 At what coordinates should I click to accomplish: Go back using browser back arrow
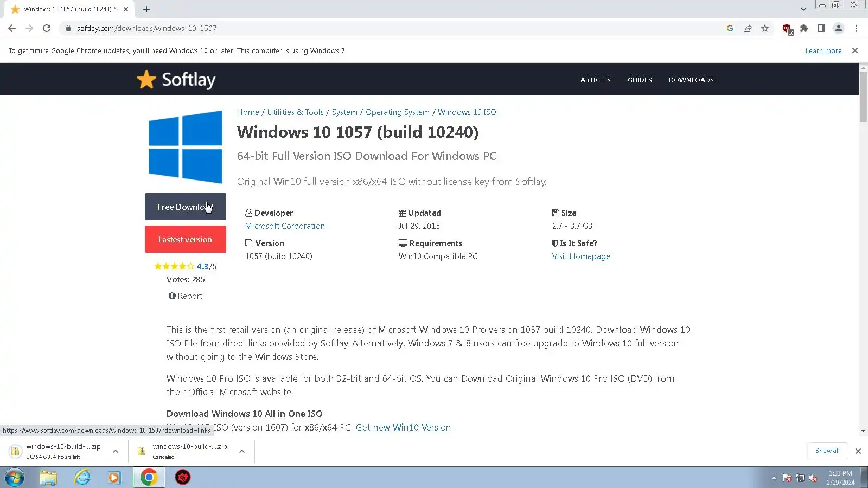12,28
